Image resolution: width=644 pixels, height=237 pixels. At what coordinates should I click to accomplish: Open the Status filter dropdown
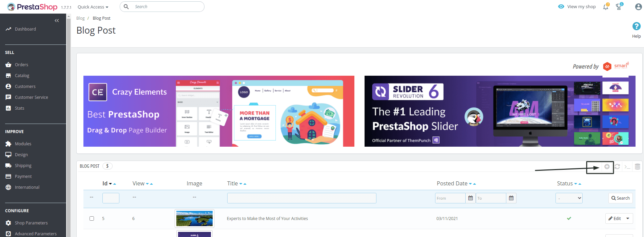[569, 198]
